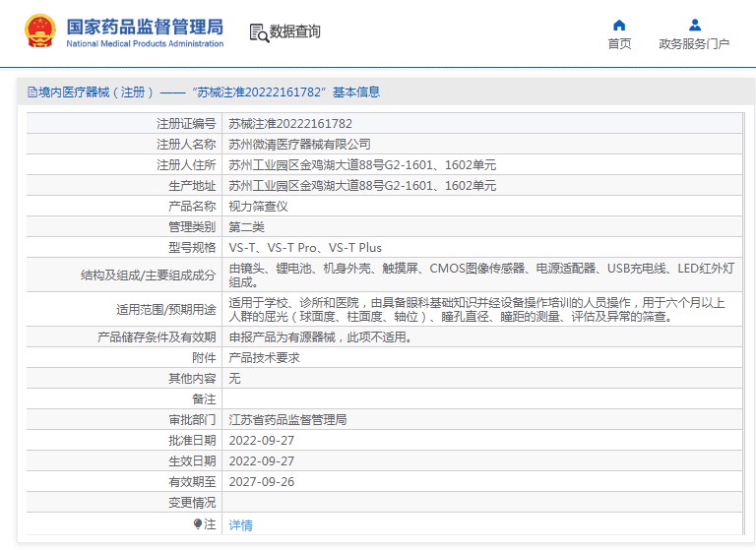Click the 结构及组成 composition description text

click(481, 275)
